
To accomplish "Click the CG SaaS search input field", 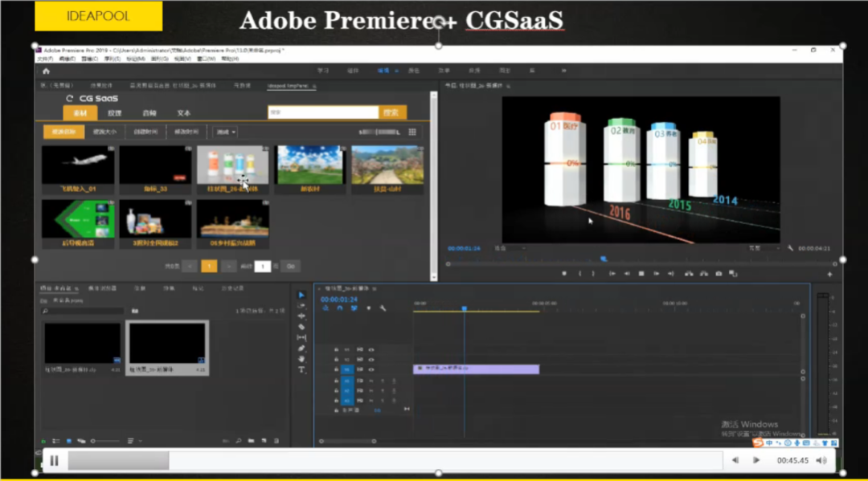I will pyautogui.click(x=323, y=112).
